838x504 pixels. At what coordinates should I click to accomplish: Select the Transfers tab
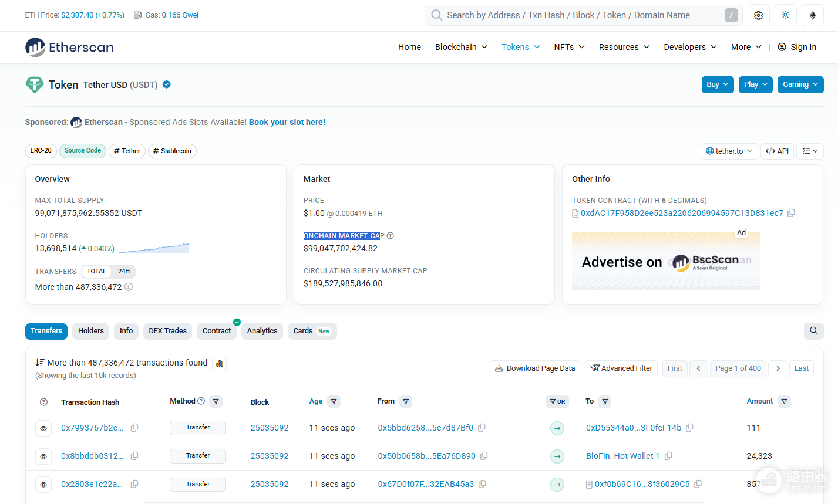click(x=46, y=331)
